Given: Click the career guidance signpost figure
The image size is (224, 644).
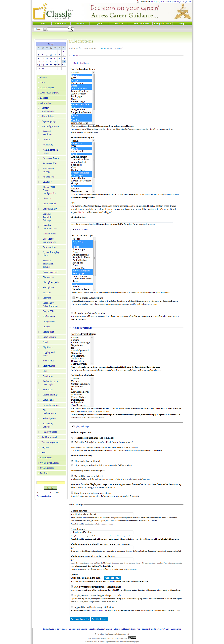Looking at the screenshot, I should pos(182,11).
